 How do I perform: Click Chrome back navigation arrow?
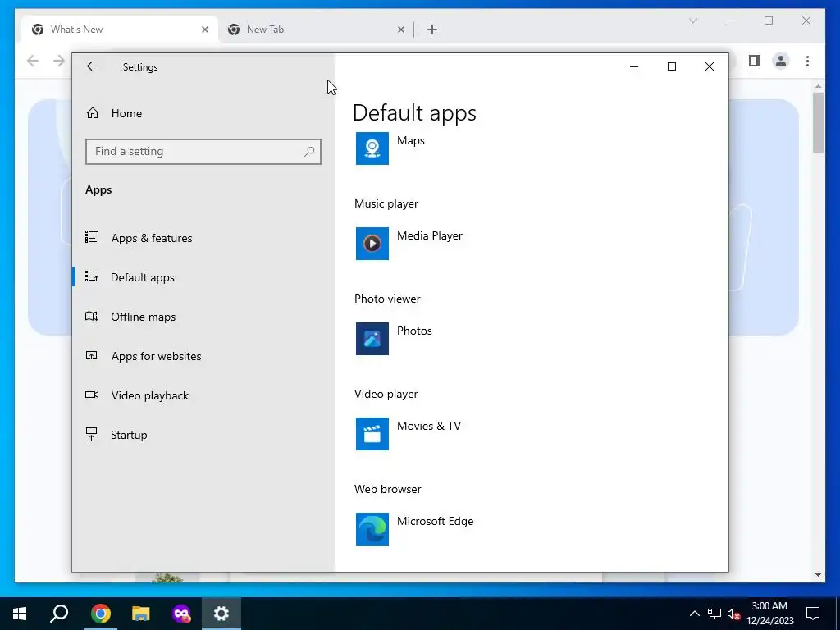click(33, 61)
